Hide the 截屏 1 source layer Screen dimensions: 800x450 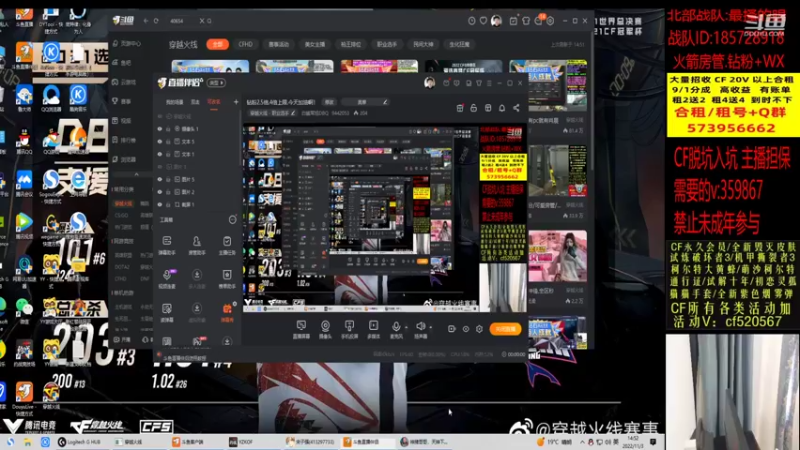(160, 205)
